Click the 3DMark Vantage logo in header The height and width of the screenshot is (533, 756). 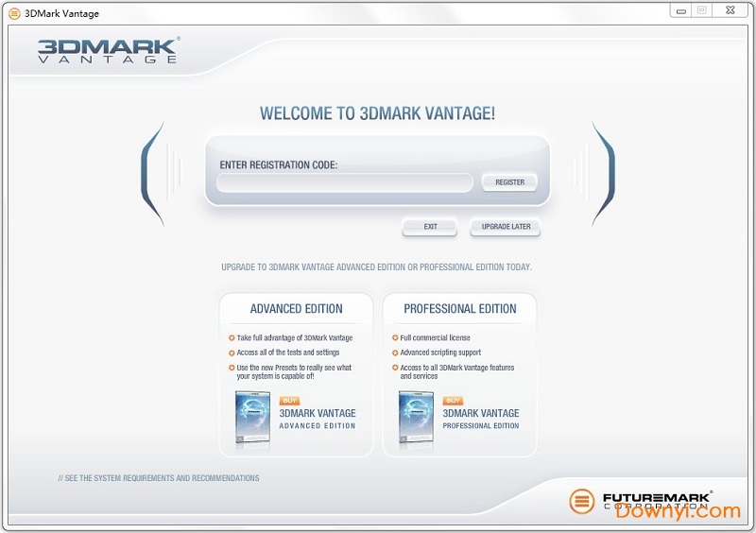[108, 50]
